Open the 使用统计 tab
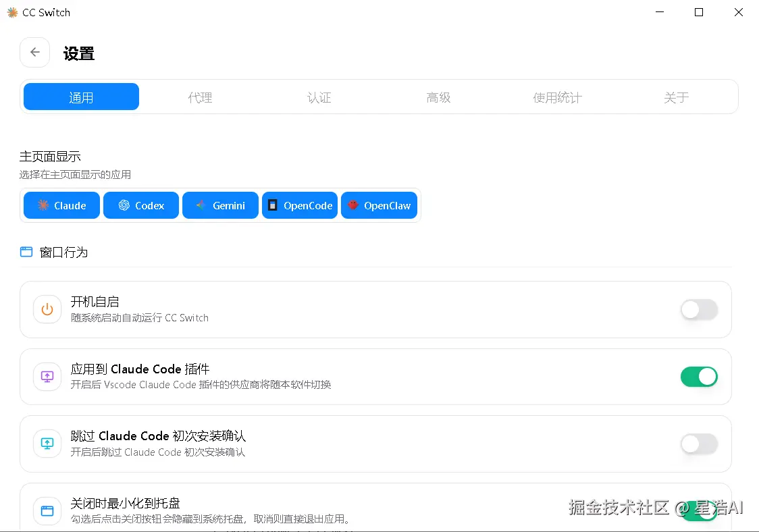This screenshot has height=532, width=759. click(x=557, y=97)
